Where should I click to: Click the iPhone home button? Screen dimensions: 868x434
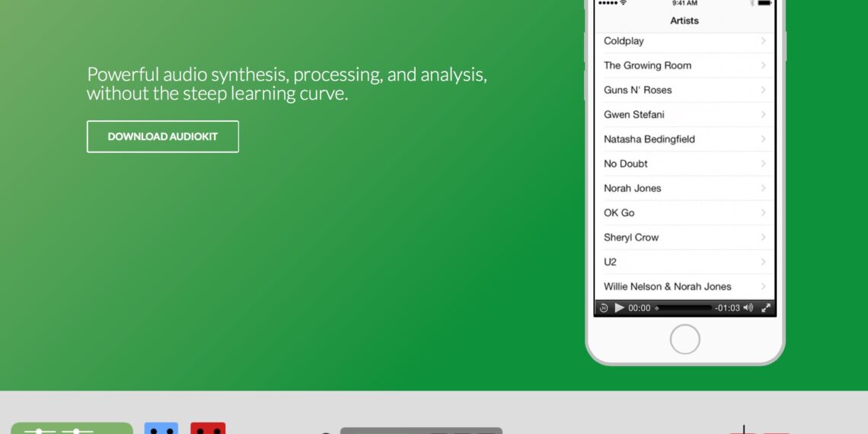click(x=685, y=340)
